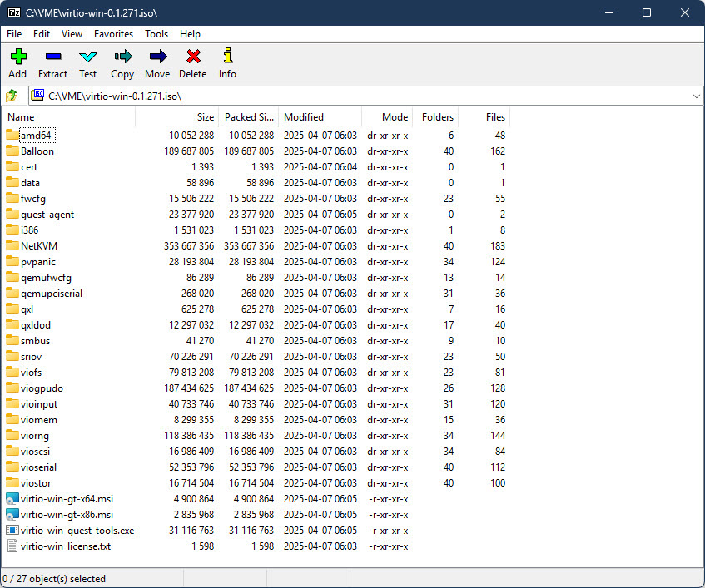Open the Favorites menu
Viewport: 705px width, 588px height.
click(x=113, y=34)
